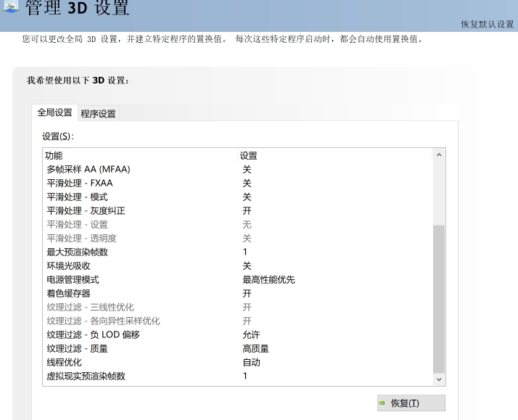Image resolution: width=518 pixels, height=420 pixels.
Task: Click the 开 value for 灰度纠正
Action: click(247, 211)
